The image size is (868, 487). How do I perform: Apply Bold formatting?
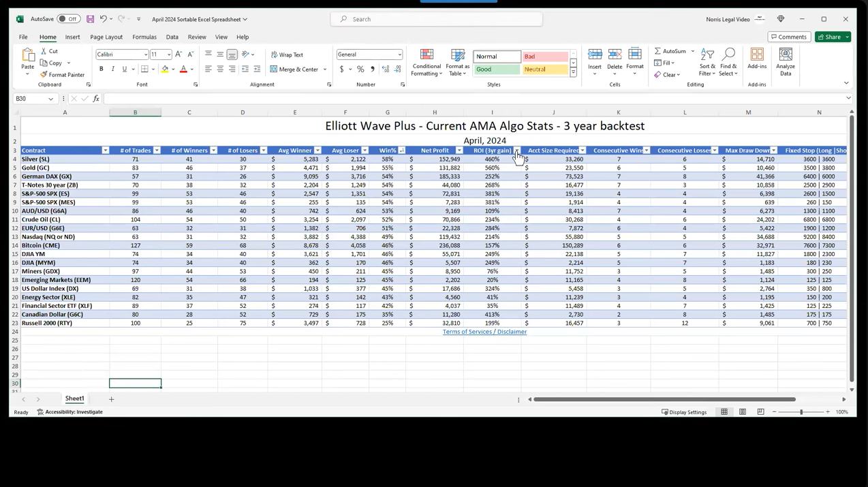pyautogui.click(x=102, y=69)
